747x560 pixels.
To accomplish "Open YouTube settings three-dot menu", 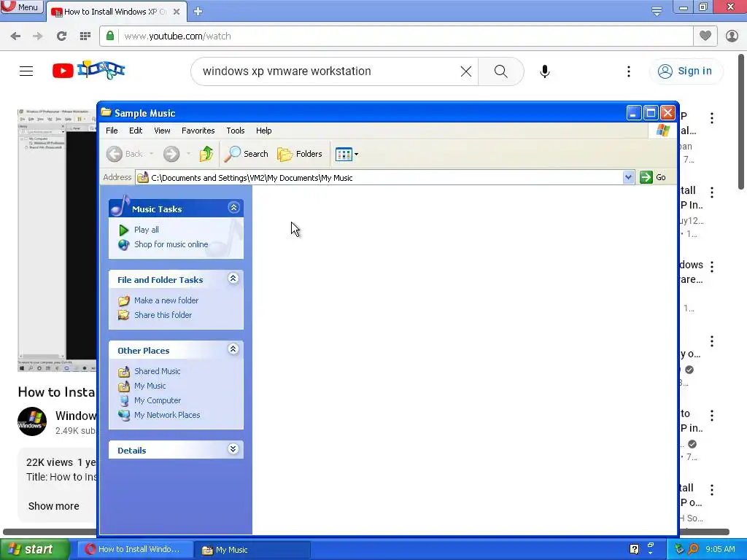I will click(629, 71).
